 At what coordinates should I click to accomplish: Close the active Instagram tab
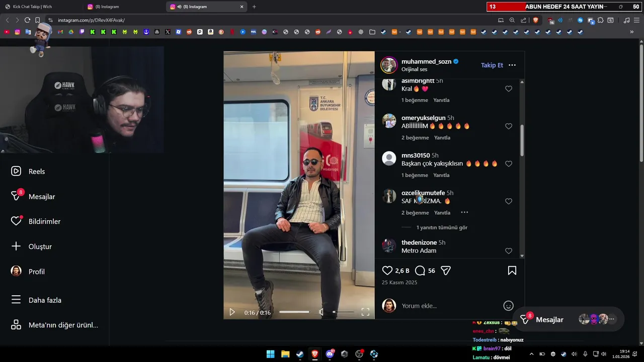(x=242, y=7)
